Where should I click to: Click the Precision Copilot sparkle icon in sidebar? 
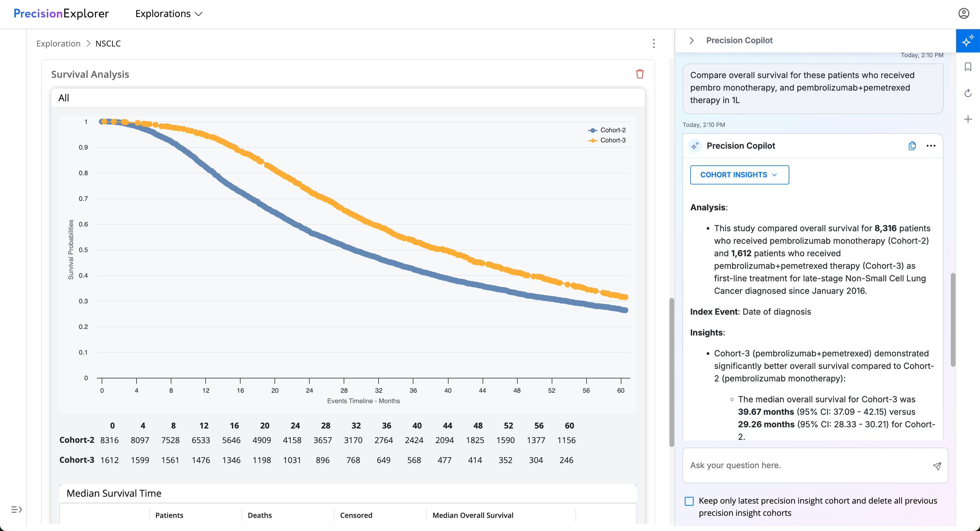point(968,41)
